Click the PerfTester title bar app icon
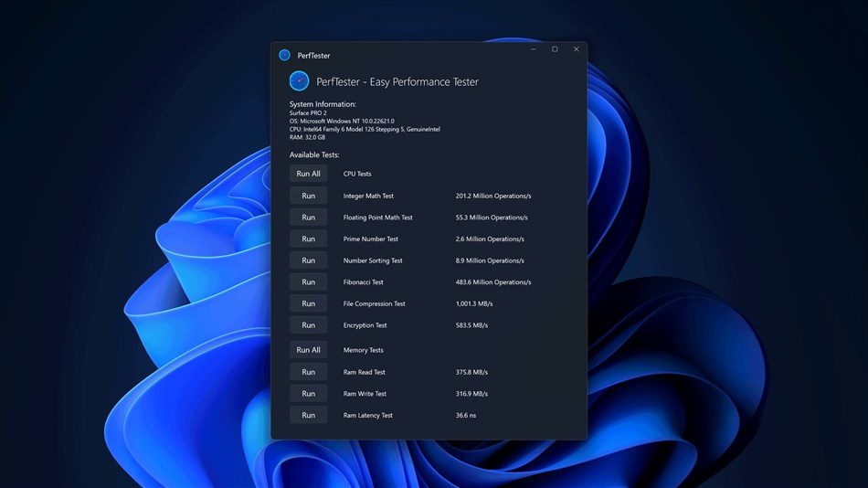 pos(284,55)
